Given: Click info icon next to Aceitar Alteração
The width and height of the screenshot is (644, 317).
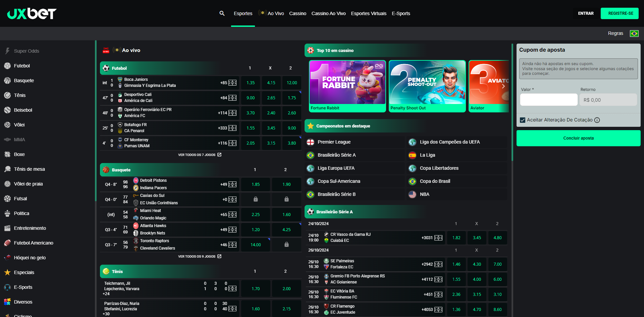Looking at the screenshot, I should click(597, 120).
